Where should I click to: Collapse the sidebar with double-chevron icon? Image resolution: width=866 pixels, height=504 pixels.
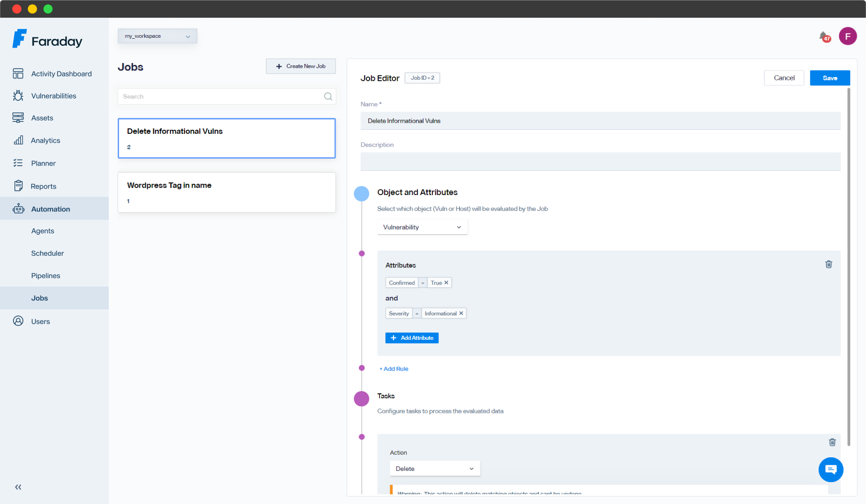tap(18, 487)
